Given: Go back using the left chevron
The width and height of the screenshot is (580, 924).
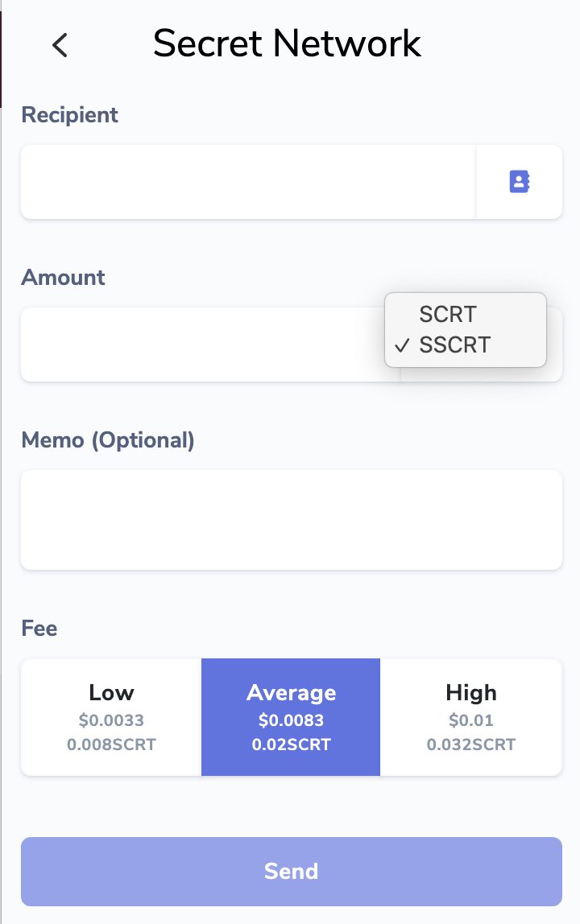Looking at the screenshot, I should pyautogui.click(x=60, y=45).
